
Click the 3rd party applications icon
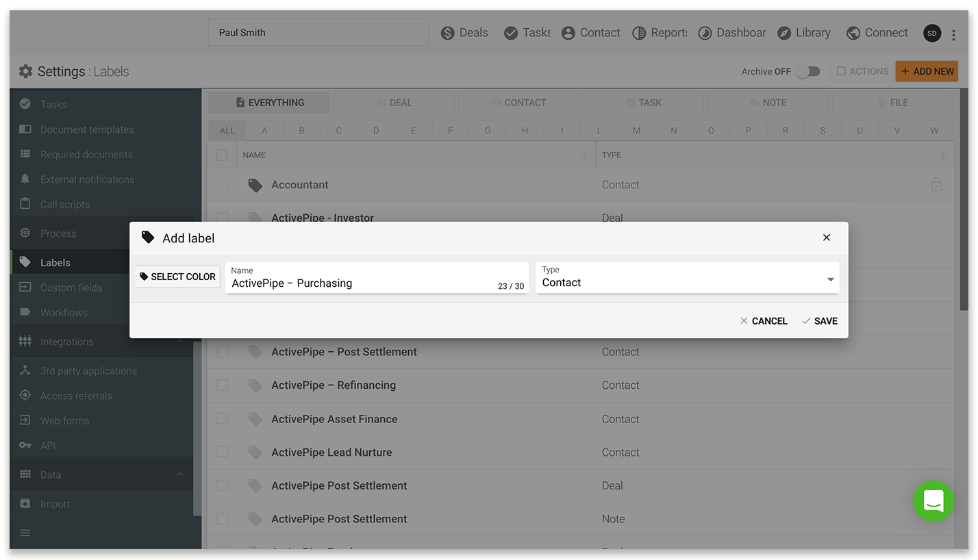[x=25, y=370]
